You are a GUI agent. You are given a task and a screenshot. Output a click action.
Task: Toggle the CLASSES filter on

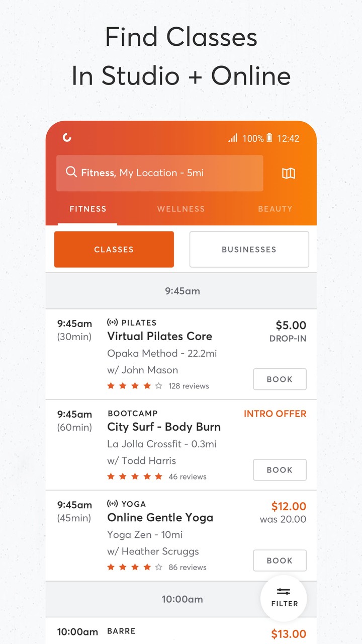pyautogui.click(x=114, y=249)
